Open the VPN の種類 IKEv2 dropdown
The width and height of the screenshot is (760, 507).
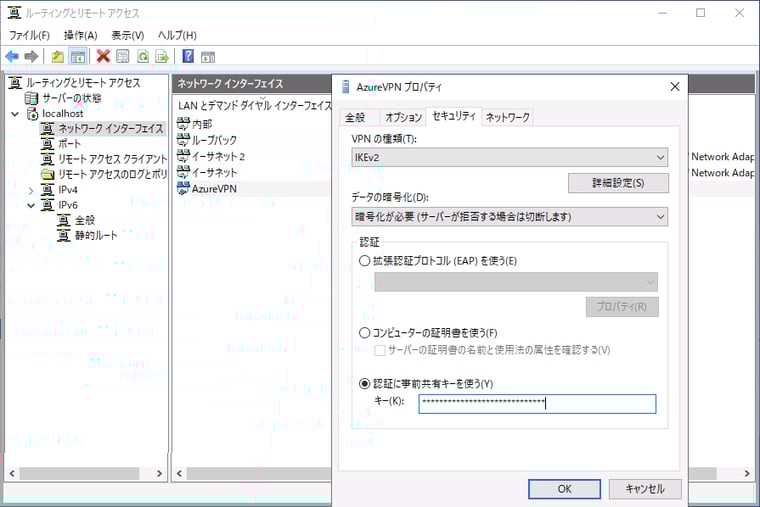click(x=510, y=157)
